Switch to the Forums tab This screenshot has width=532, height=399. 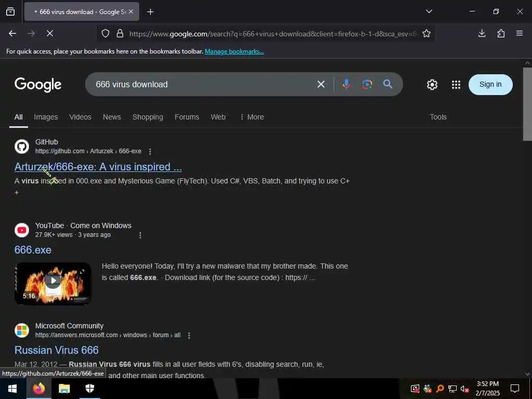click(187, 117)
